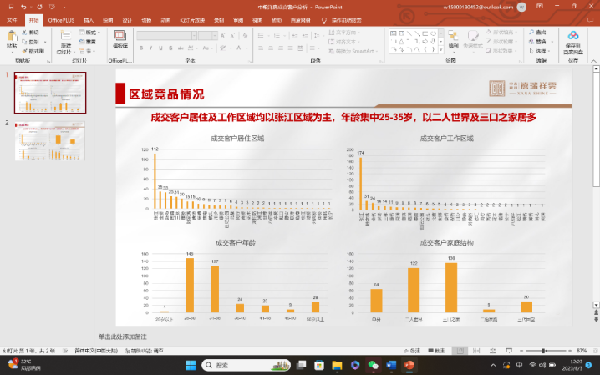Start the slideshow from the status bar icon
The image size is (600, 375).
tap(509, 350)
